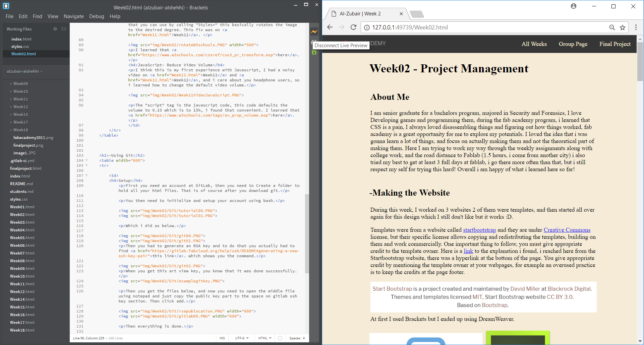Click the split editor view icon

[64, 29]
